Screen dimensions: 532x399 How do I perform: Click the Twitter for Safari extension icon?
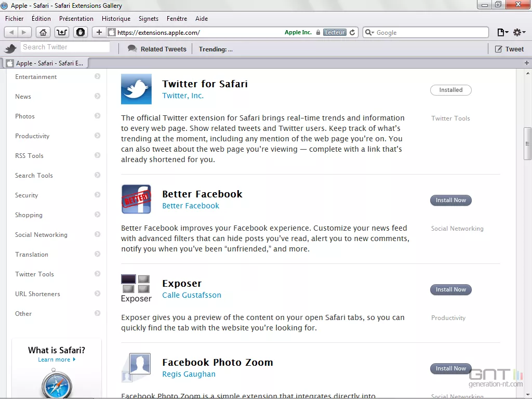[x=136, y=89]
